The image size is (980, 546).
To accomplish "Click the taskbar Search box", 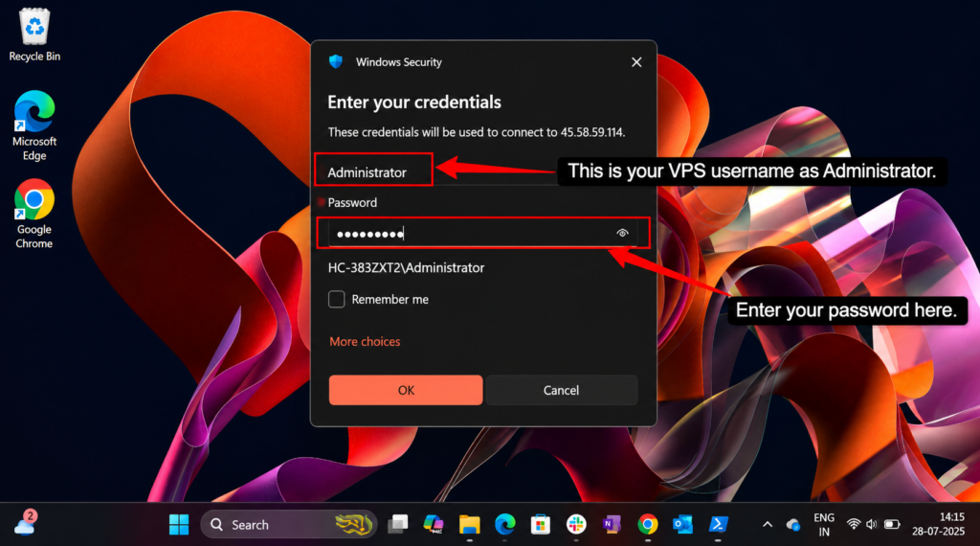I will click(x=289, y=525).
